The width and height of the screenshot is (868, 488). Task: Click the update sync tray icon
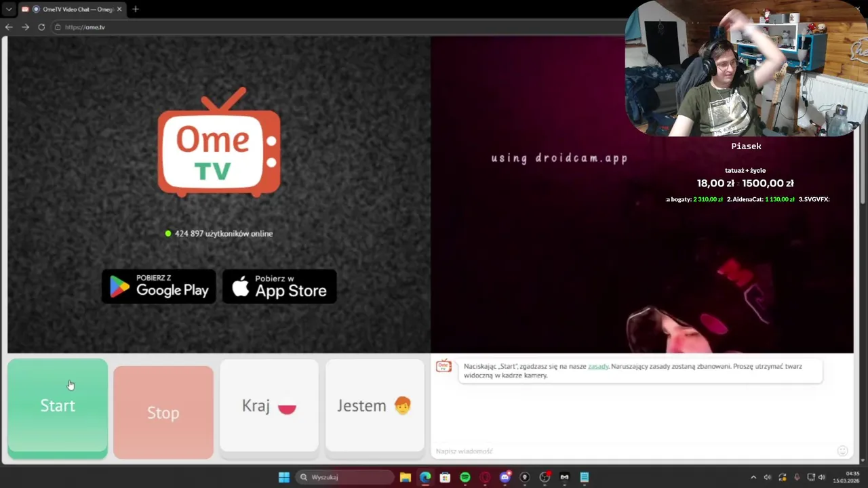pyautogui.click(x=783, y=477)
